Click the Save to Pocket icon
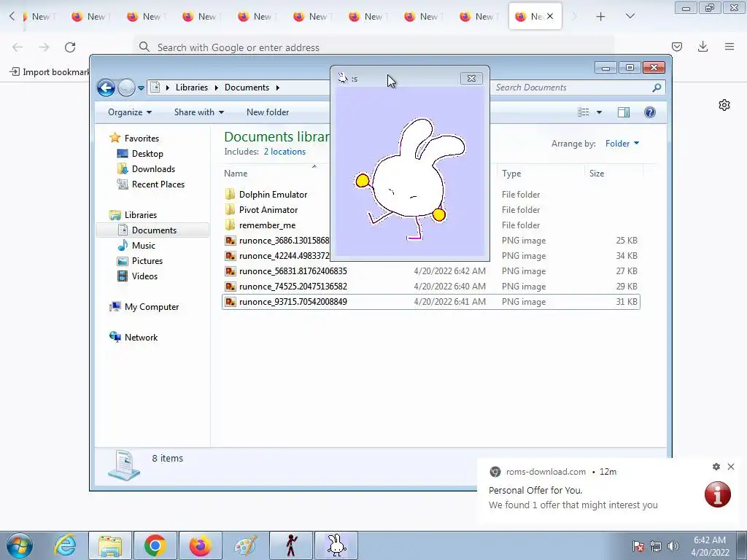747x560 pixels. click(x=676, y=47)
